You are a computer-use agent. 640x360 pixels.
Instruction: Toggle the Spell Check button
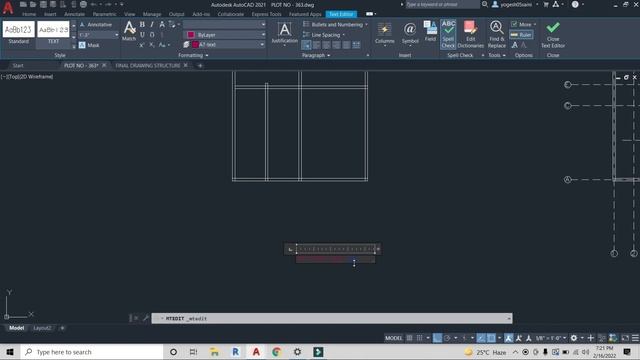point(448,34)
